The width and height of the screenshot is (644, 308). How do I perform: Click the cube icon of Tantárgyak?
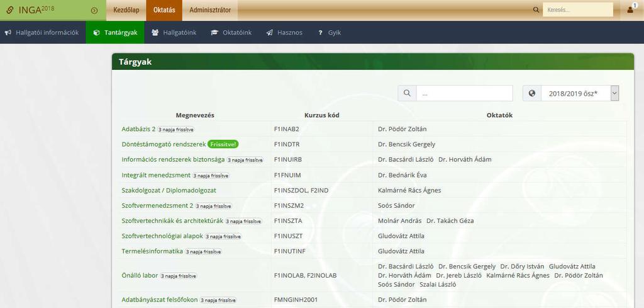pyautogui.click(x=96, y=33)
